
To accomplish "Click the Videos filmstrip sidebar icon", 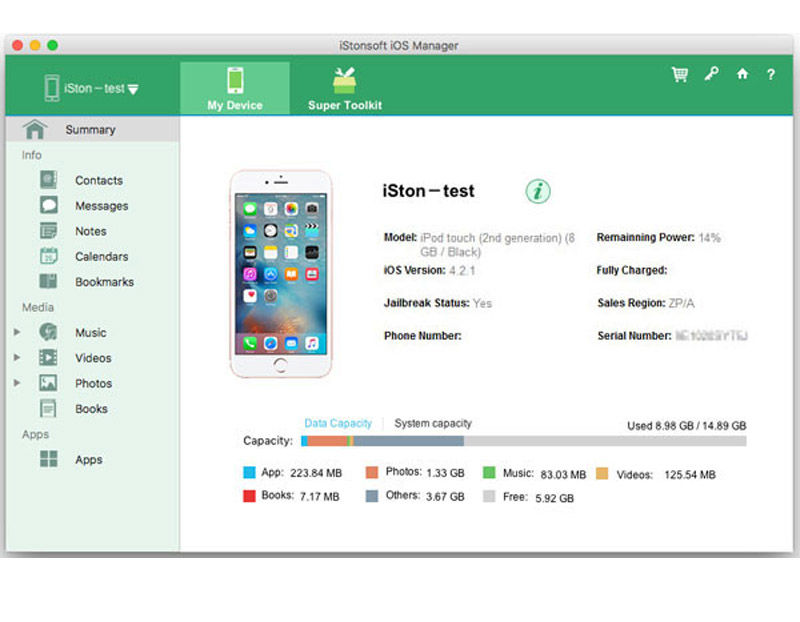I will pos(48,357).
